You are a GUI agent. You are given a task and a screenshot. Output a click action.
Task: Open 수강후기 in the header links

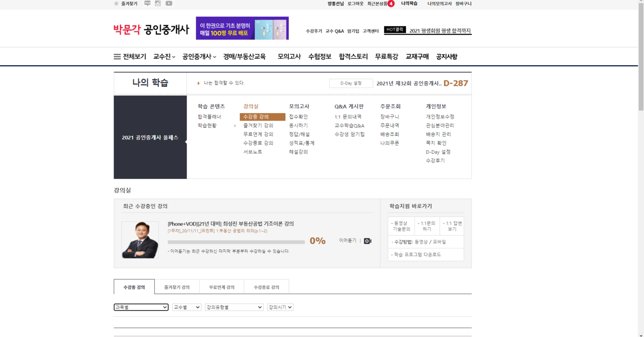click(314, 31)
